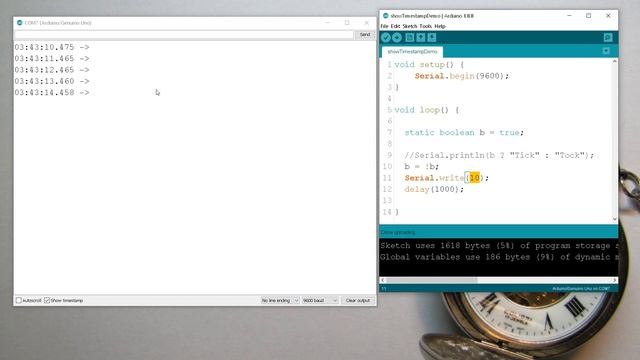The height and width of the screenshot is (360, 640).
Task: Click 'static boolean b = true' line
Action: pos(464,132)
